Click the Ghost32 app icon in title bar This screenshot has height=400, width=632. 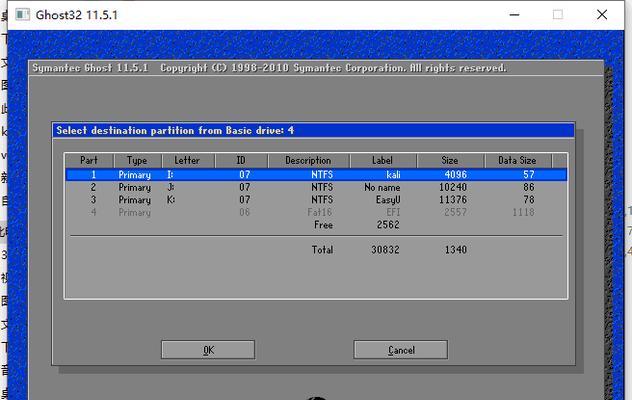21,14
